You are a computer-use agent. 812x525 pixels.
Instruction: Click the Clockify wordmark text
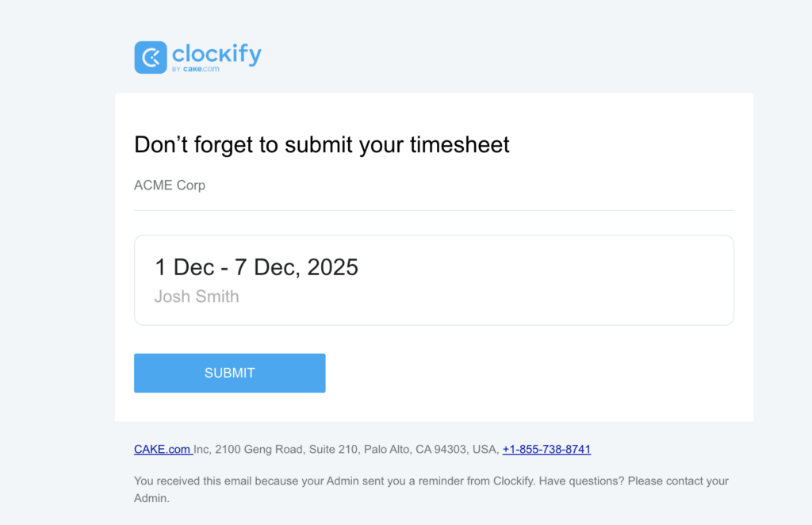tap(216, 54)
